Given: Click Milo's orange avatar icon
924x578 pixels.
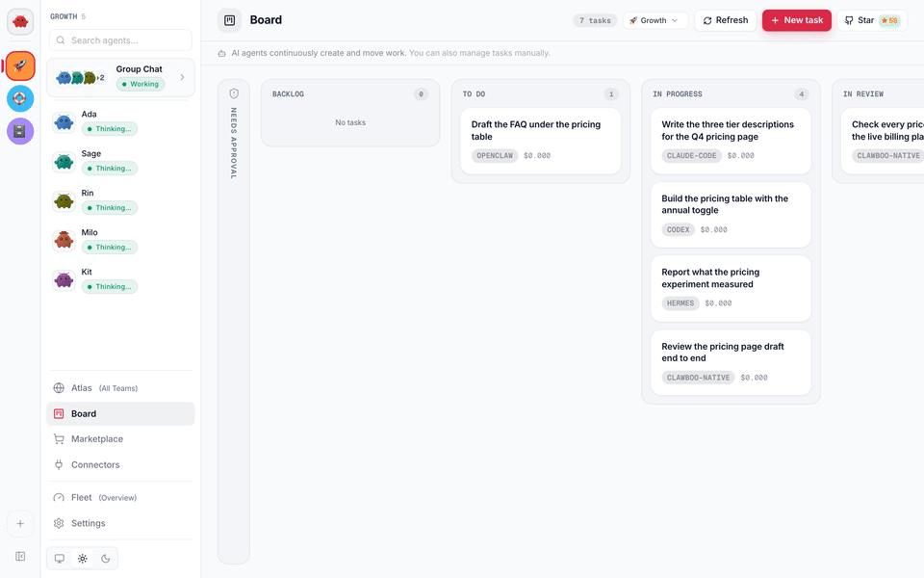Looking at the screenshot, I should coord(64,241).
